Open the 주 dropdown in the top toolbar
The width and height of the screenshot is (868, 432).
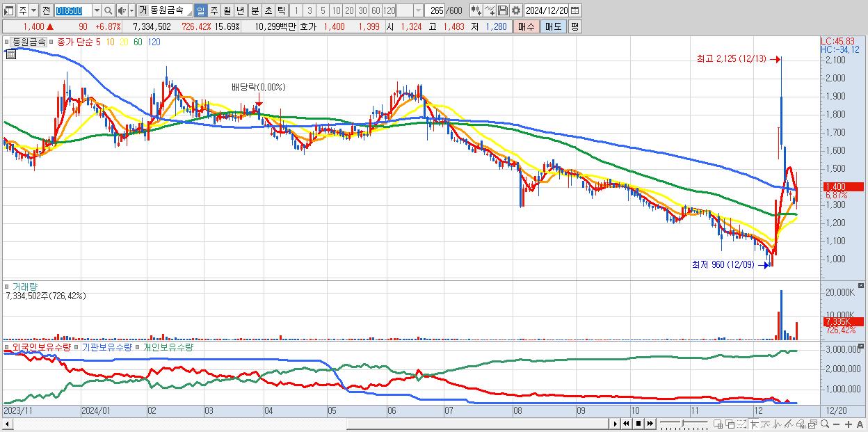click(33, 10)
